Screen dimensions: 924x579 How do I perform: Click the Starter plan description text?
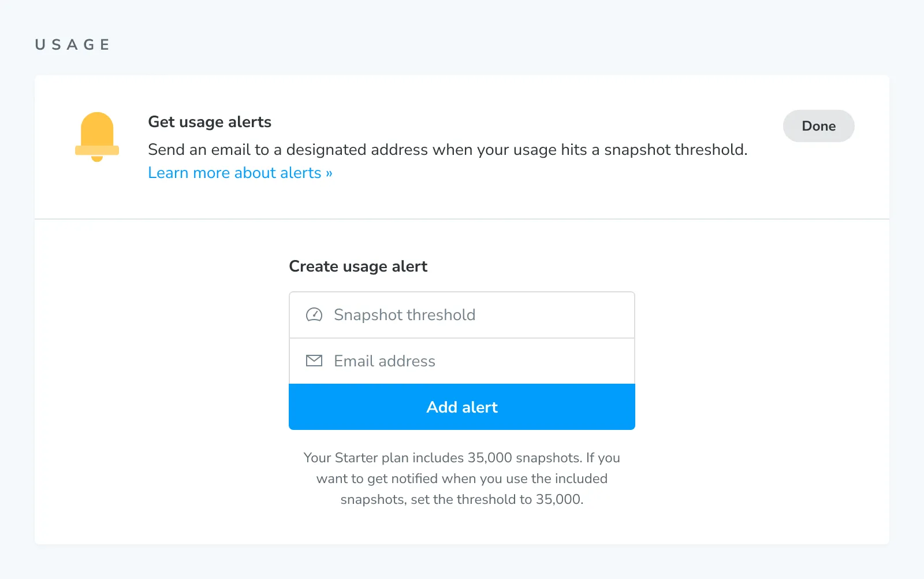pyautogui.click(x=461, y=478)
